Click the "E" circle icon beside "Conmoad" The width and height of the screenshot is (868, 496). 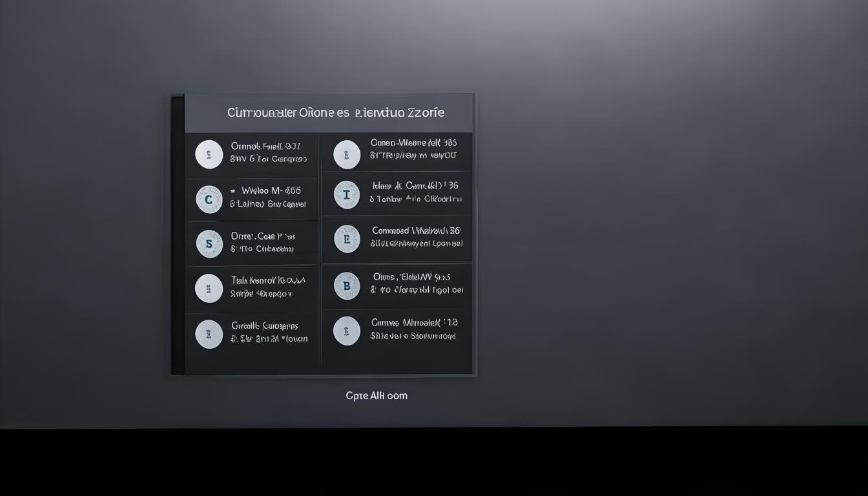click(x=347, y=239)
